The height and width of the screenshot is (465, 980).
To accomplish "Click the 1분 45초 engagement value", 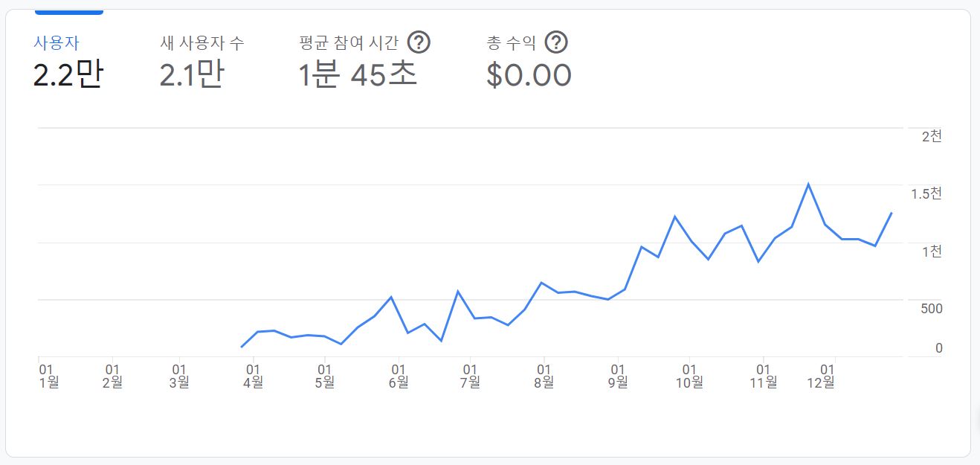I will (358, 76).
